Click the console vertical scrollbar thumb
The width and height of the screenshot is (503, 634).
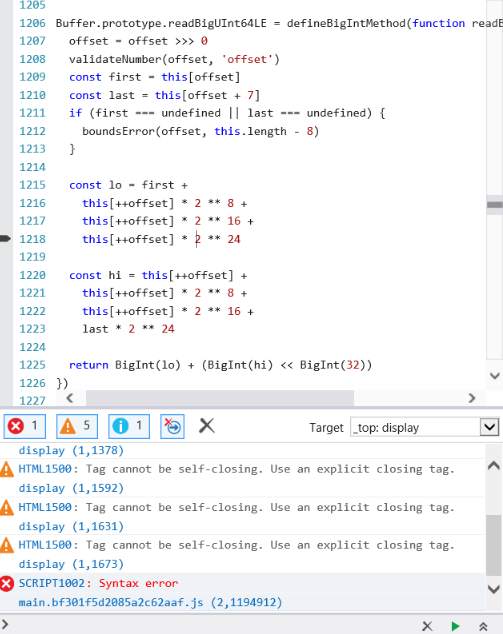(x=493, y=545)
